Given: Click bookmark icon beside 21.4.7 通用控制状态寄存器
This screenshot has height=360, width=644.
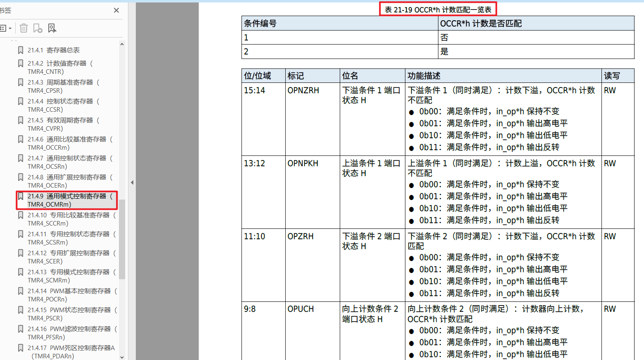Looking at the screenshot, I should point(21,158).
